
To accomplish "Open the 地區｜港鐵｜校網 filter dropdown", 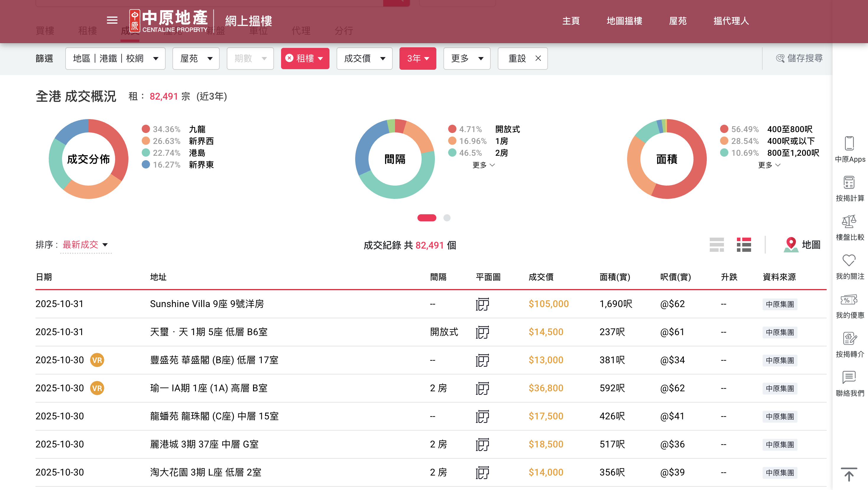I will point(115,58).
